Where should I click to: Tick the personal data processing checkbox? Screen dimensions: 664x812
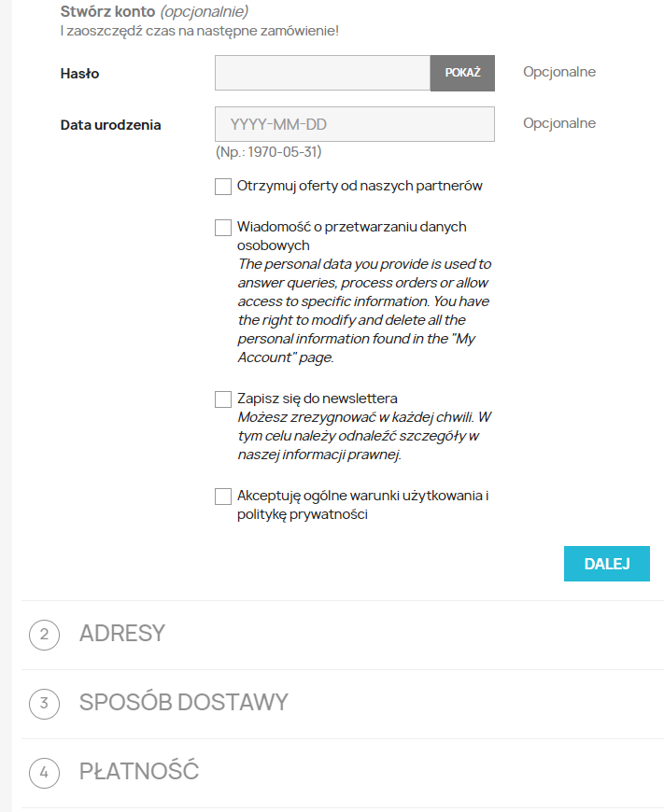[223, 228]
